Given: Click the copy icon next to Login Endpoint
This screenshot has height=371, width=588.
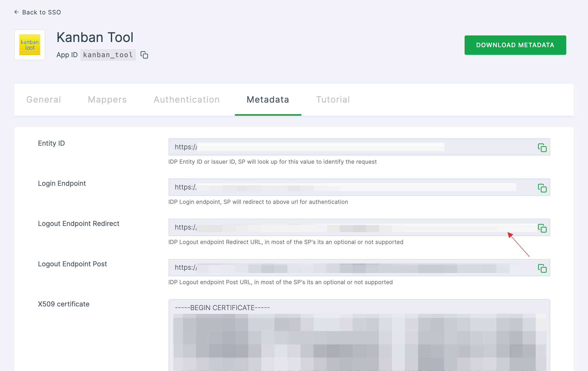Looking at the screenshot, I should click(543, 187).
